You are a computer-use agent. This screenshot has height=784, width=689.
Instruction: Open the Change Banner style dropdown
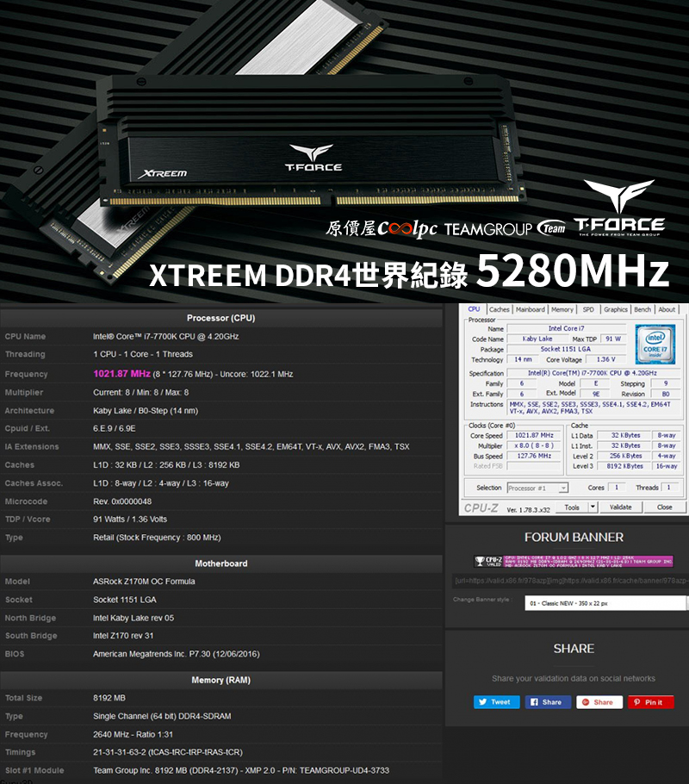606,603
